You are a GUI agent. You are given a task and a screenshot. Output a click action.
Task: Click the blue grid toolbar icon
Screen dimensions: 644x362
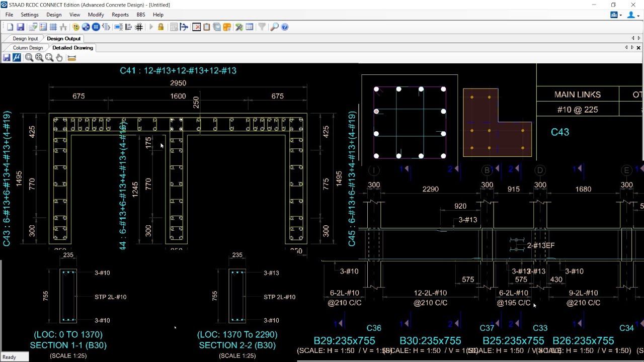pyautogui.click(x=53, y=27)
